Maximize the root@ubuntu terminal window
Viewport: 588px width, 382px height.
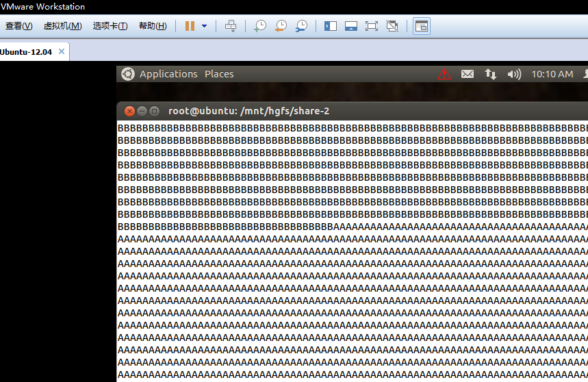pos(154,111)
